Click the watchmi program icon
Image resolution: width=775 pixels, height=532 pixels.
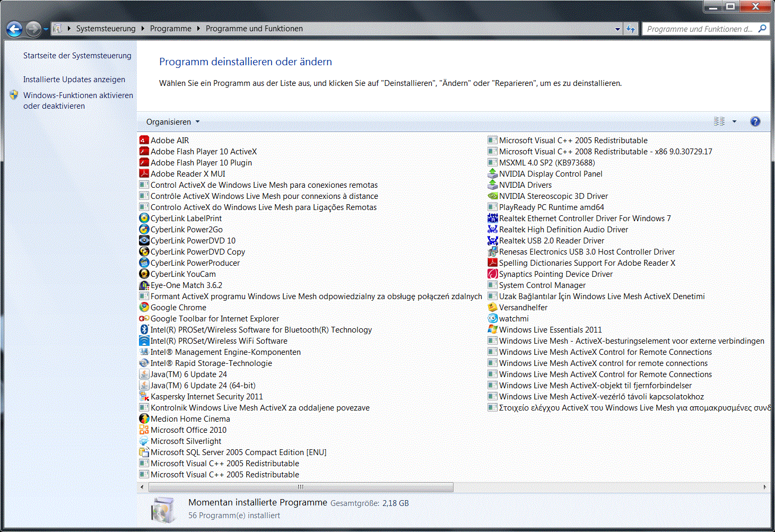tap(492, 318)
